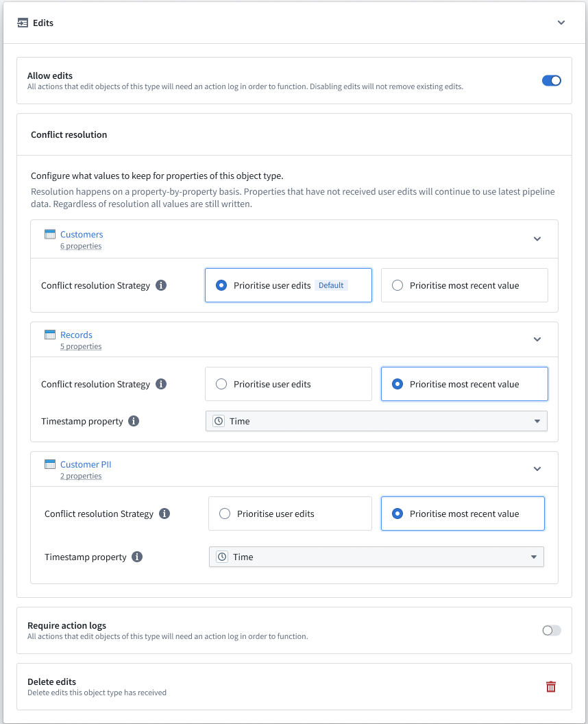Select Prioritise user edits for Customer PII
588x724 pixels.
click(x=290, y=514)
